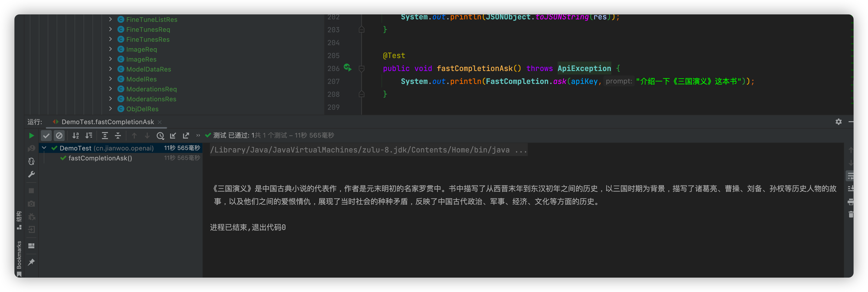Expand the ModelDataRes class node
The height and width of the screenshot is (292, 868).
[x=110, y=69]
